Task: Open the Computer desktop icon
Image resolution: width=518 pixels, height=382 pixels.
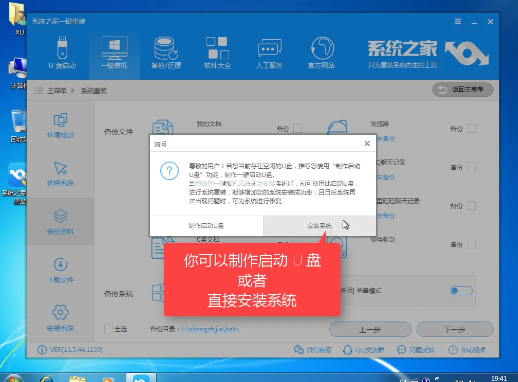Action: click(17, 73)
